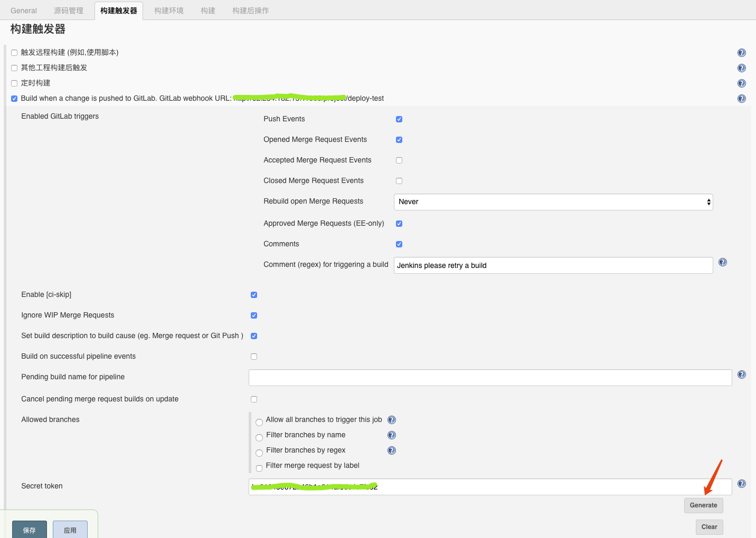Click the Pending build name input field
The image size is (756, 538).
pos(490,378)
